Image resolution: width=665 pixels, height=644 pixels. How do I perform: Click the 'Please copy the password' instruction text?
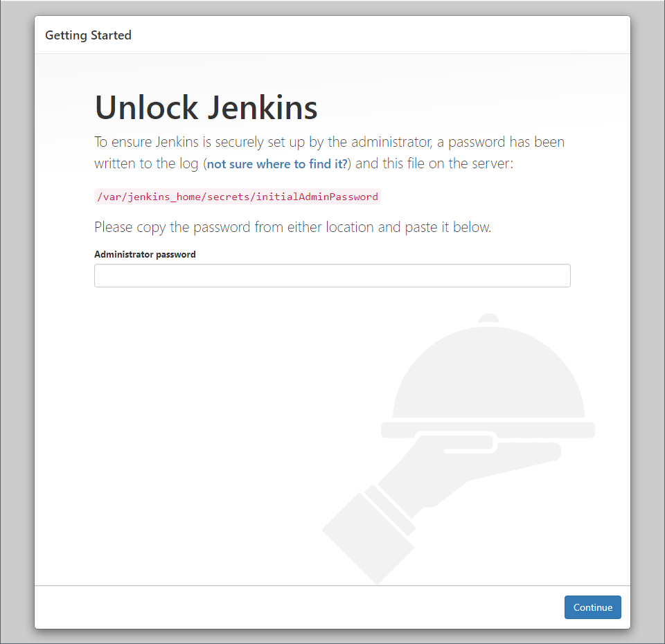click(292, 227)
